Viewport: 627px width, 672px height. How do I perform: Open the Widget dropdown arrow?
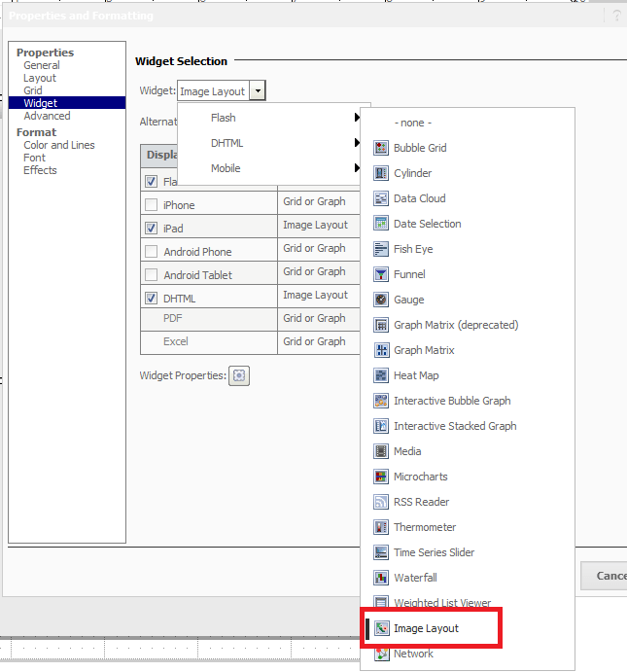[258, 90]
